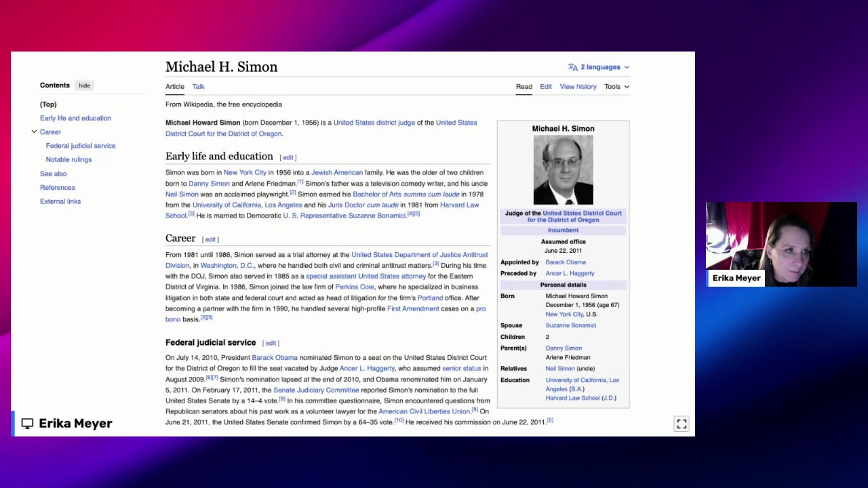
Task: Open the Perkins Coie link
Action: 355,287
